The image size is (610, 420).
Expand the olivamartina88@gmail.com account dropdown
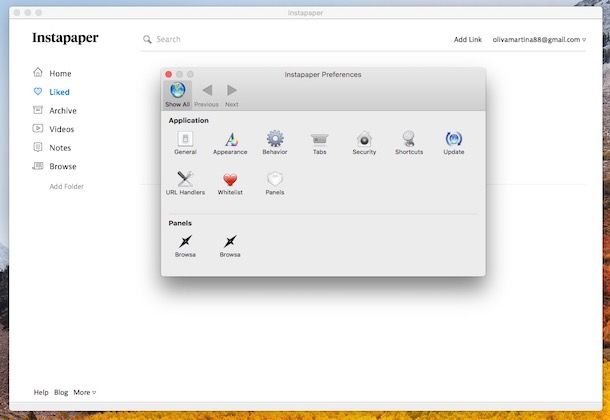click(539, 39)
